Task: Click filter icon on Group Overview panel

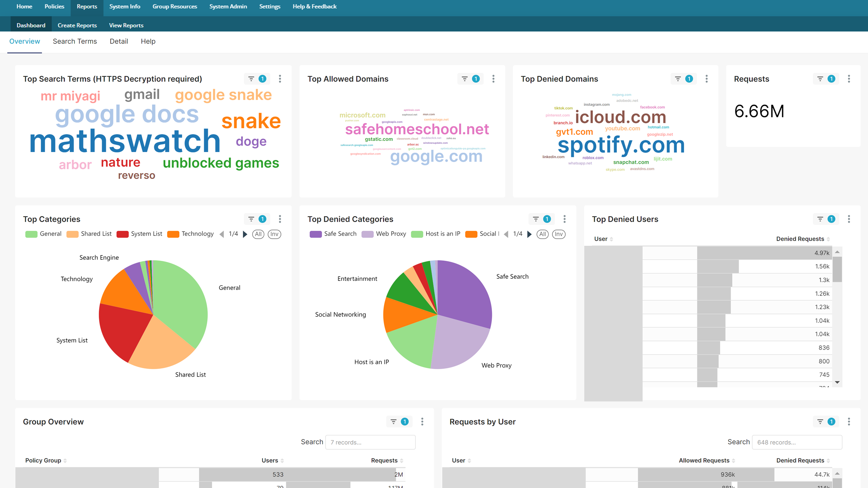Action: point(394,421)
